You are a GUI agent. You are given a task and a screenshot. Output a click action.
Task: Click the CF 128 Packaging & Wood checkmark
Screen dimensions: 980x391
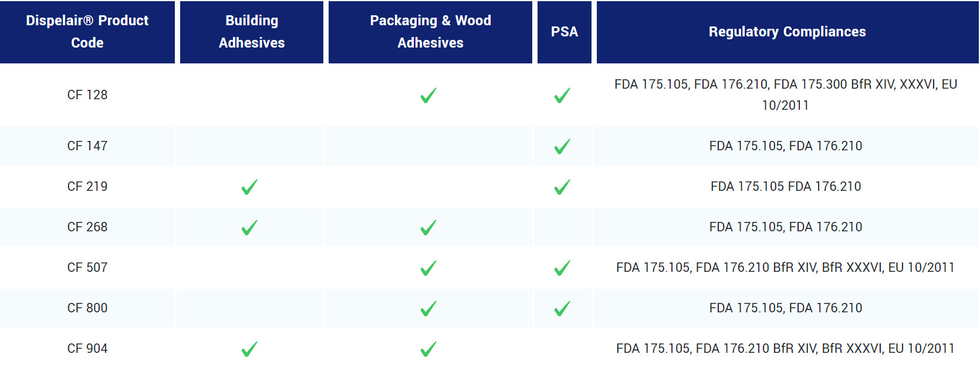pos(428,95)
